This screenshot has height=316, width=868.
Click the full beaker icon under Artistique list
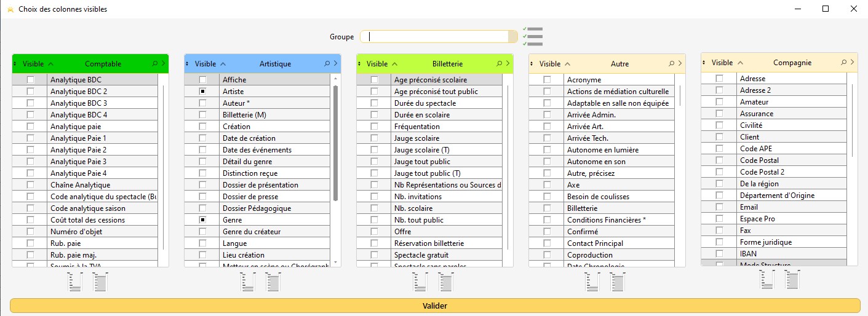(x=273, y=282)
